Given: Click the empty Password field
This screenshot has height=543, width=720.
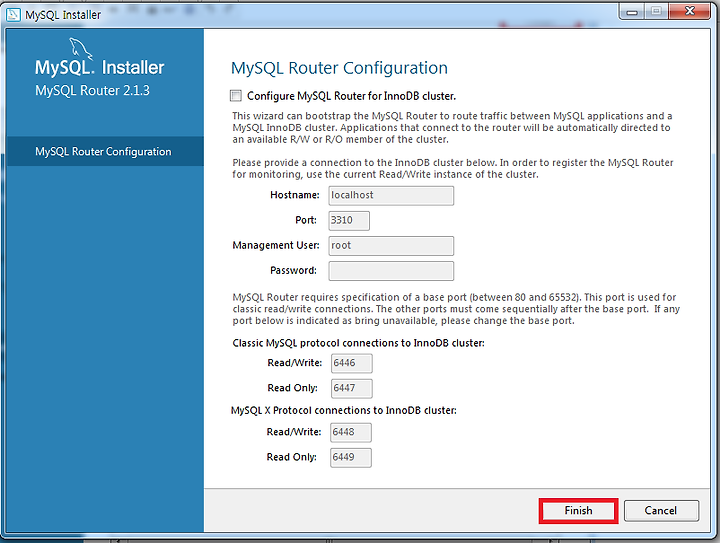Looking at the screenshot, I should (x=391, y=271).
